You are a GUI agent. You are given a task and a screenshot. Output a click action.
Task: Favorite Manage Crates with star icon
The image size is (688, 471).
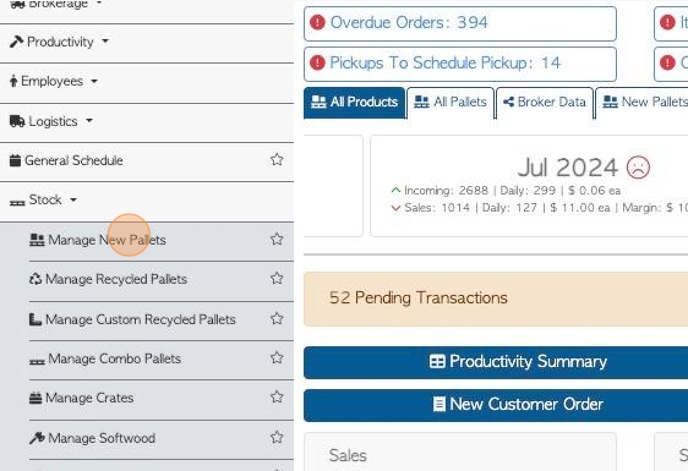click(x=277, y=397)
